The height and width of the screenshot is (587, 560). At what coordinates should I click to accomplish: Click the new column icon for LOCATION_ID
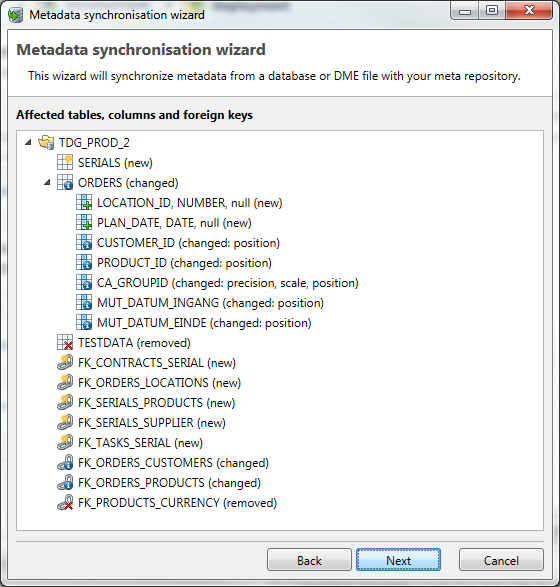point(84,203)
